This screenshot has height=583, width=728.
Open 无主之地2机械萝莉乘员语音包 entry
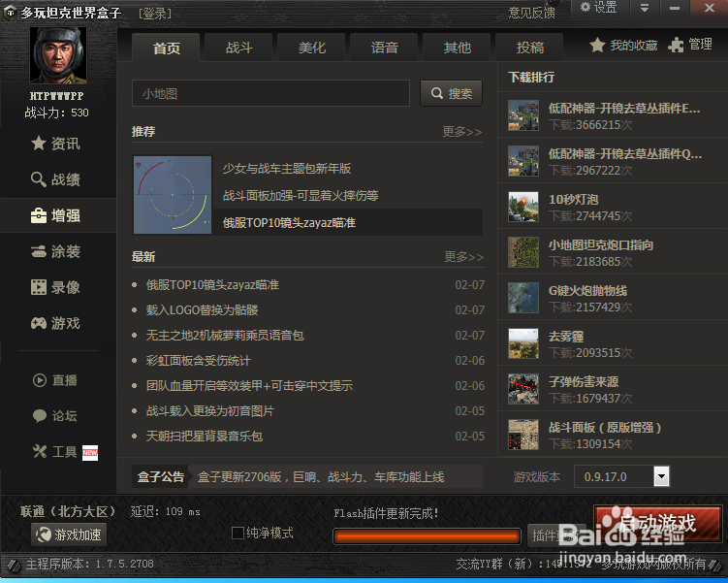tap(225, 335)
